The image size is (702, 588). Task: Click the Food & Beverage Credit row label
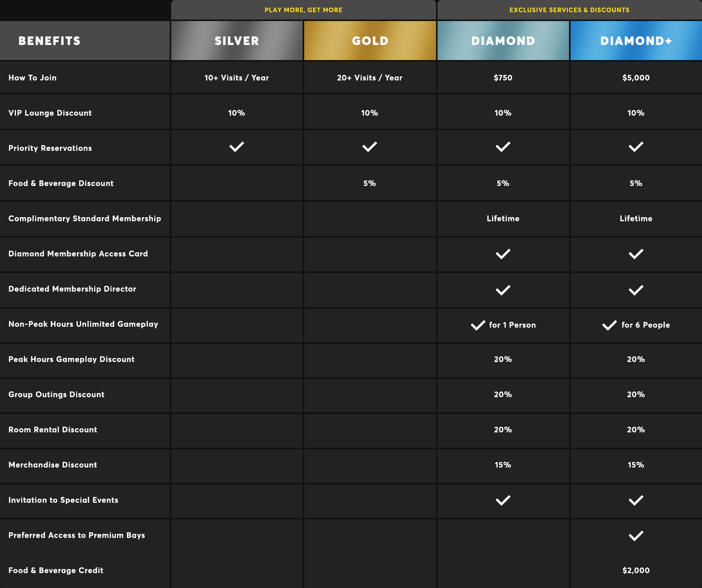56,570
